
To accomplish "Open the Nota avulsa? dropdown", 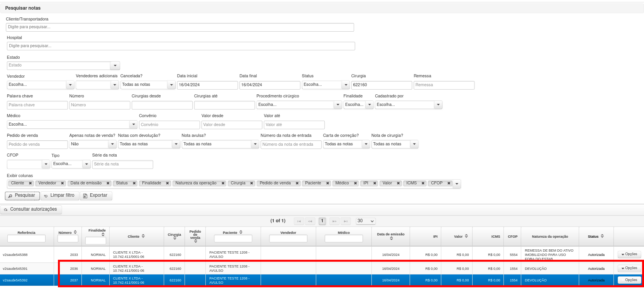I will click(255, 144).
